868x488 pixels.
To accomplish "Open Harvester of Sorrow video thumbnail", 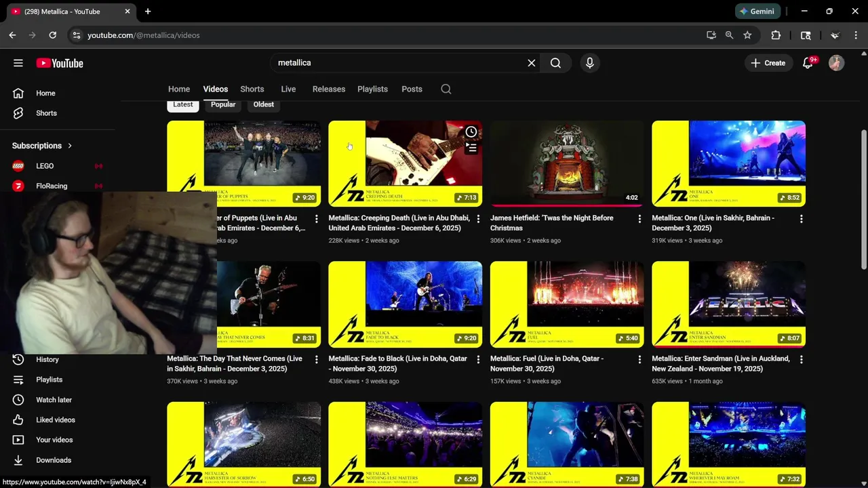I will tap(244, 445).
